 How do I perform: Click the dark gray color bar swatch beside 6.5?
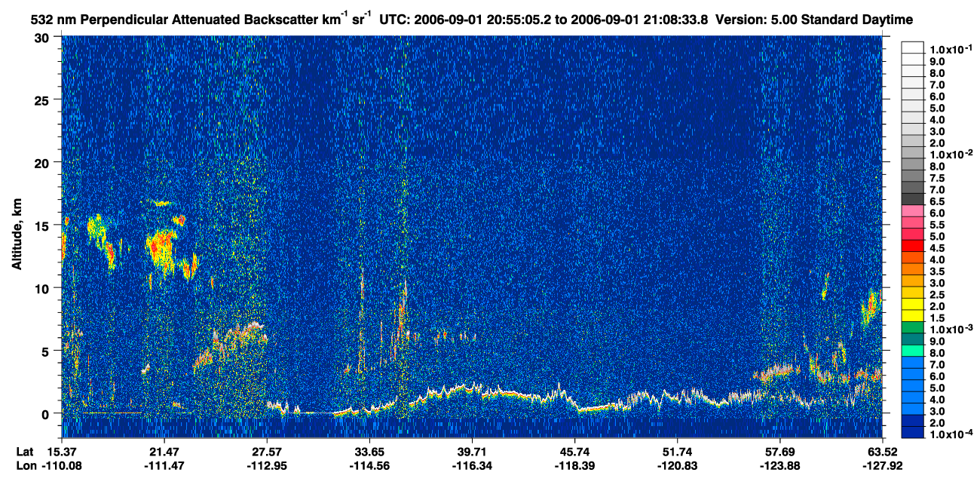[x=913, y=198]
